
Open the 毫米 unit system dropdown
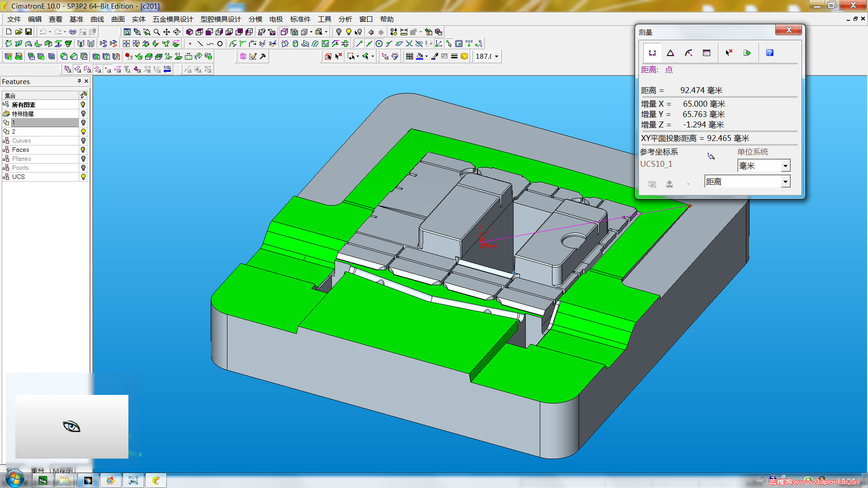click(x=785, y=166)
